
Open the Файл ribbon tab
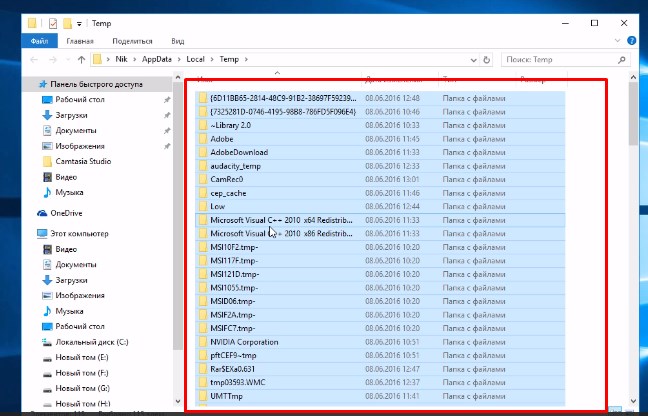pos(39,41)
